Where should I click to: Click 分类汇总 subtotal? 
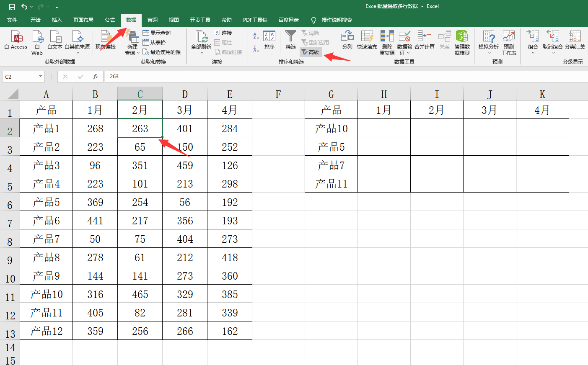[575, 40]
